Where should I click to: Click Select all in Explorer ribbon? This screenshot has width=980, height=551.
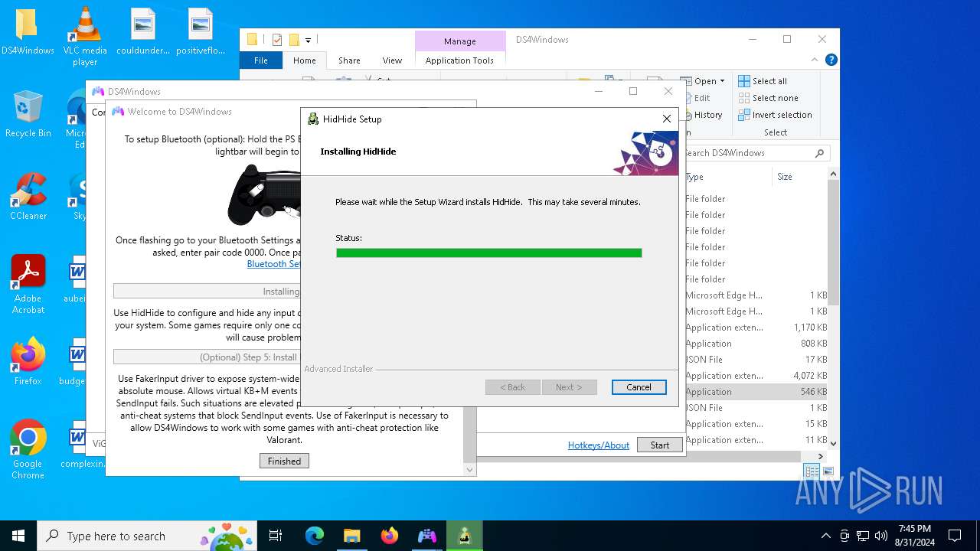coord(763,81)
